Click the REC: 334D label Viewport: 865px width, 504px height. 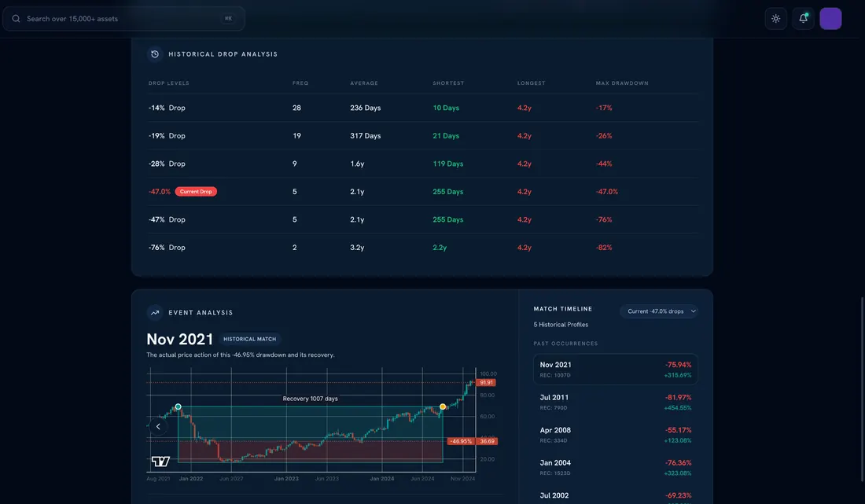coord(554,440)
